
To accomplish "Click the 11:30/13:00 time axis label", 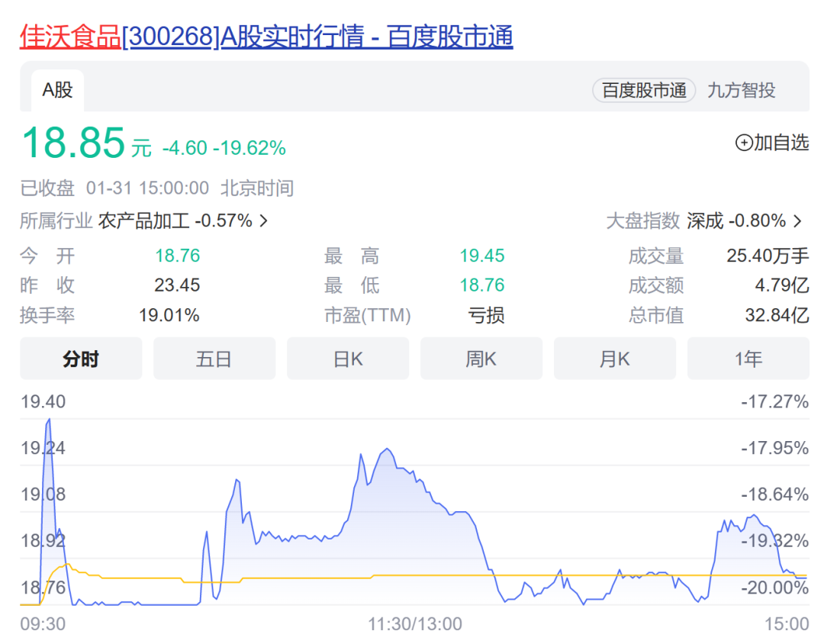I will point(414,624).
